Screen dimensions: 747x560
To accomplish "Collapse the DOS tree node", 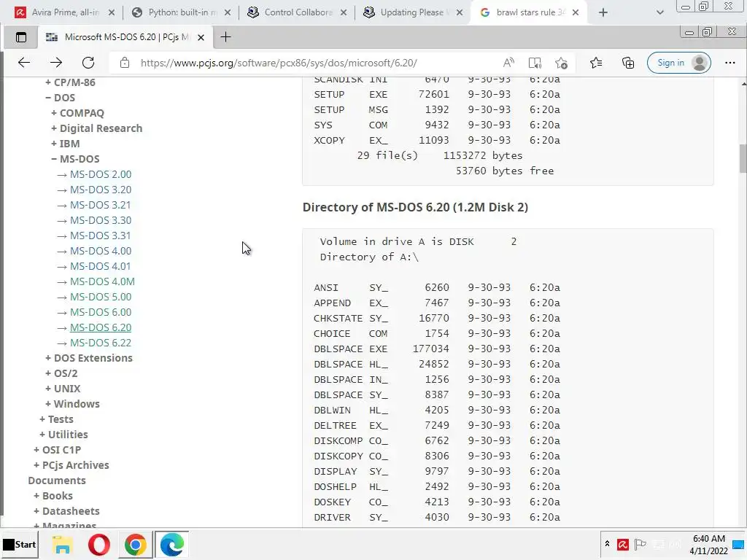I will [60, 98].
